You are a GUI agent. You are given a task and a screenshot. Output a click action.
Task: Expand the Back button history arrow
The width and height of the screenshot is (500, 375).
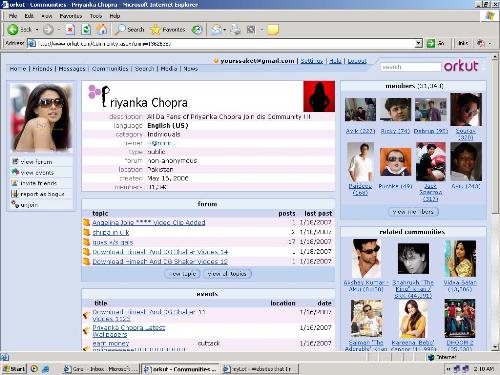click(37, 30)
